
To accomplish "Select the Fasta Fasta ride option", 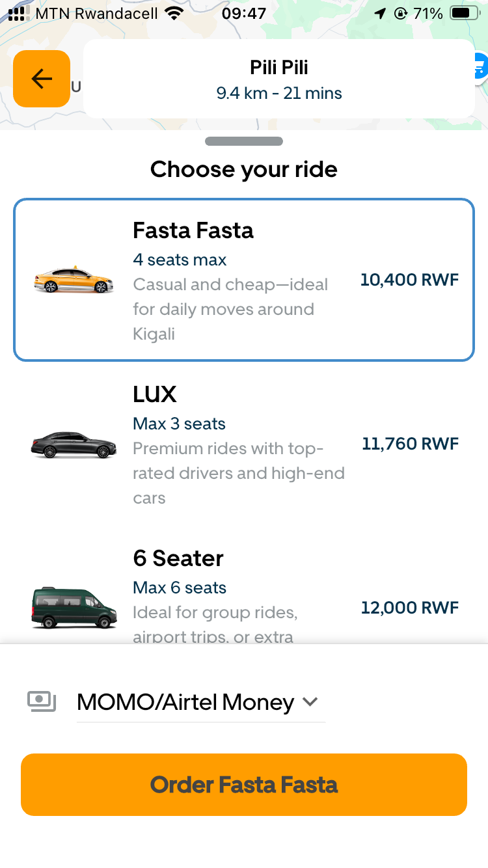I will [244, 280].
